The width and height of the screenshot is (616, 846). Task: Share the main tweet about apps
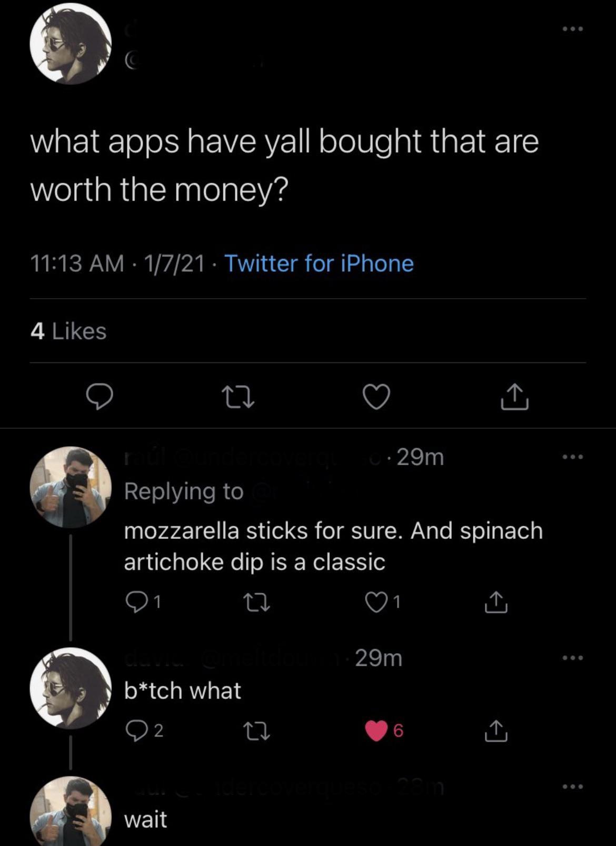[514, 397]
